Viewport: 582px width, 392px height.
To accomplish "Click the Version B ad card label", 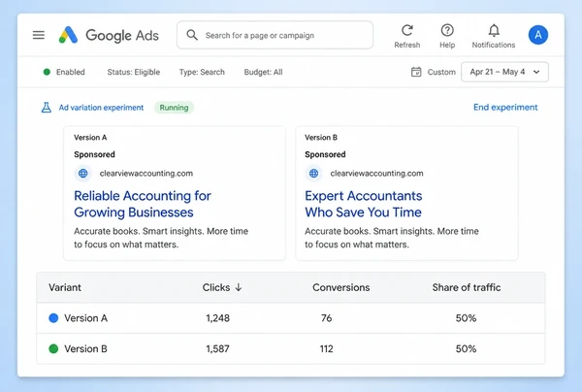I will pyautogui.click(x=321, y=138).
